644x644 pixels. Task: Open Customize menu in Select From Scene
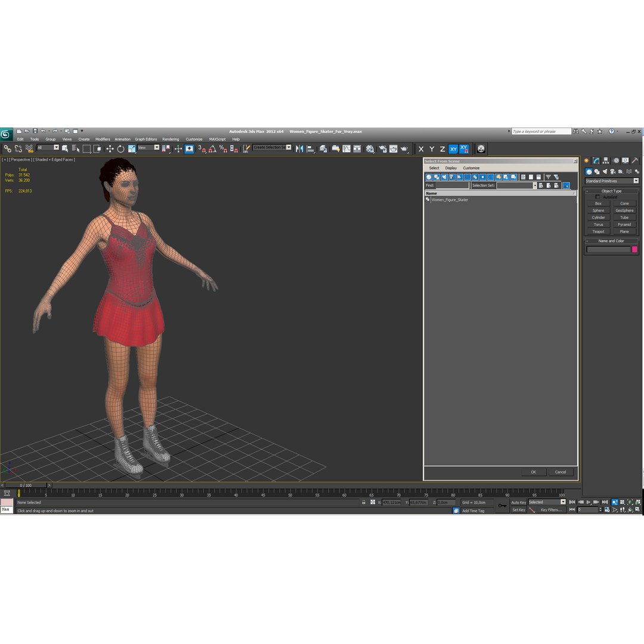click(471, 168)
